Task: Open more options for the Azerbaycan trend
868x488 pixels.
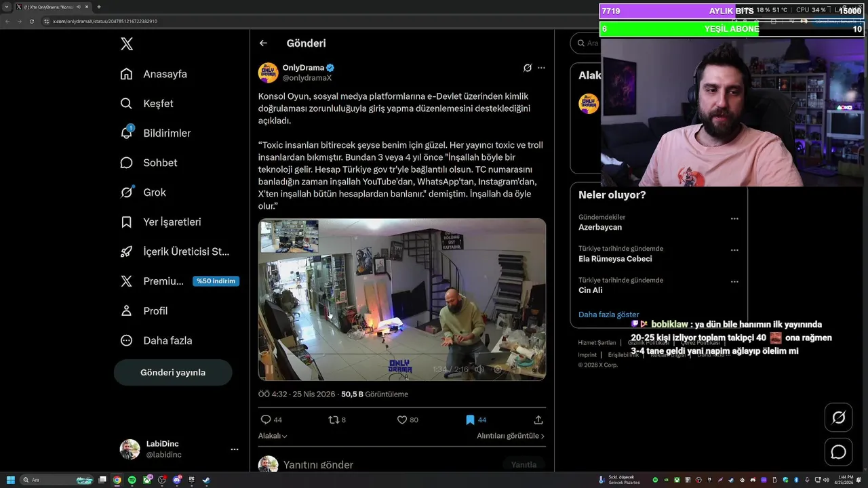Action: (x=734, y=219)
